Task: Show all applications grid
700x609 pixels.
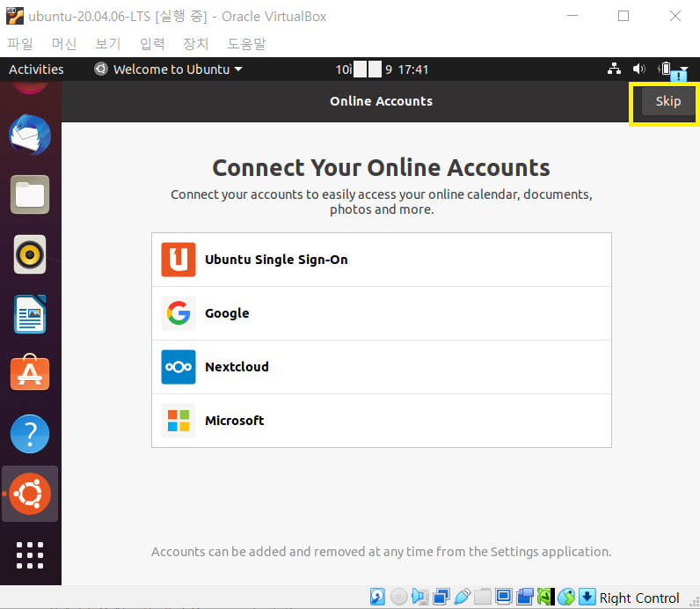Action: coord(30,555)
